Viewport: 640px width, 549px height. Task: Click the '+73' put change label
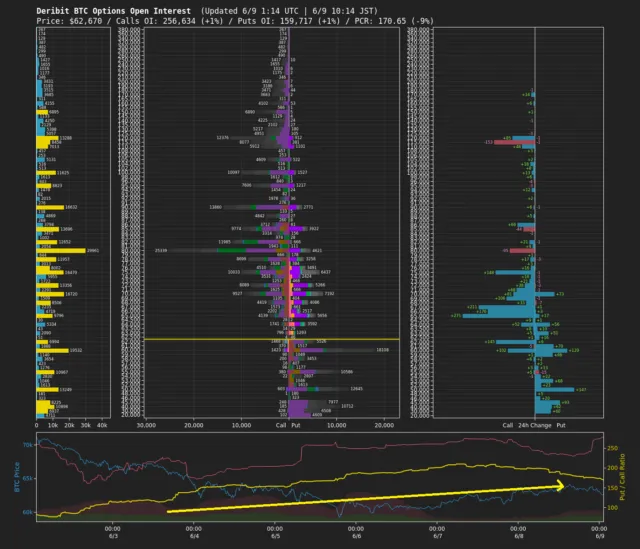[560, 294]
